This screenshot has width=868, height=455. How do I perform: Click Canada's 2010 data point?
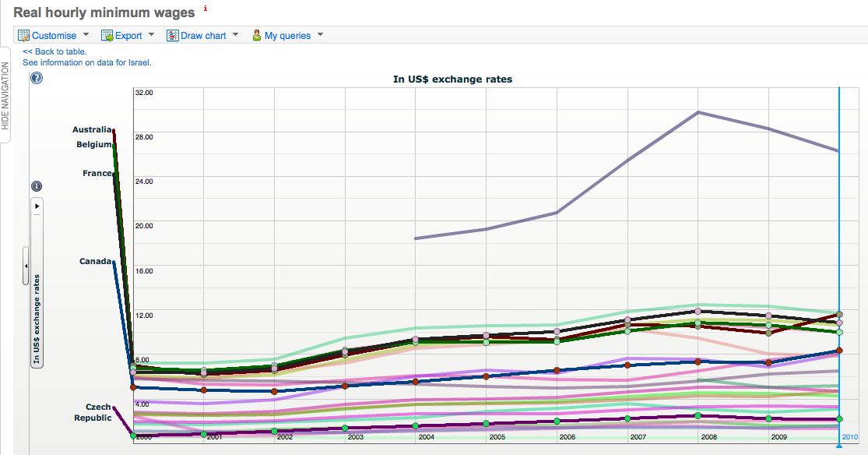click(839, 351)
